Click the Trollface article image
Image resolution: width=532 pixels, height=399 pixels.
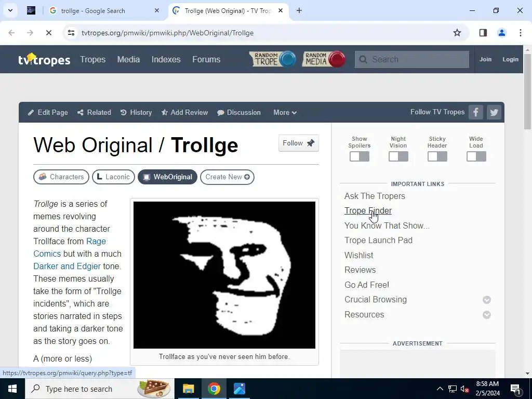(224, 275)
